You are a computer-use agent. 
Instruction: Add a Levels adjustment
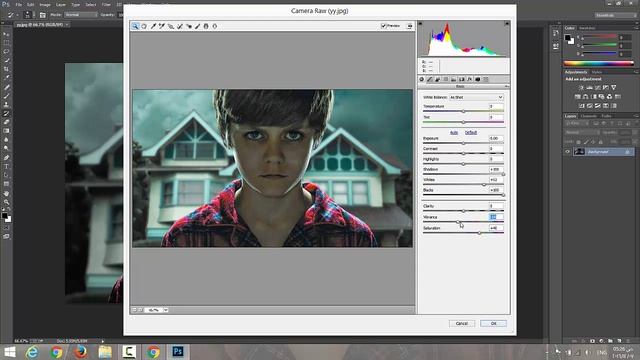[x=589, y=87]
